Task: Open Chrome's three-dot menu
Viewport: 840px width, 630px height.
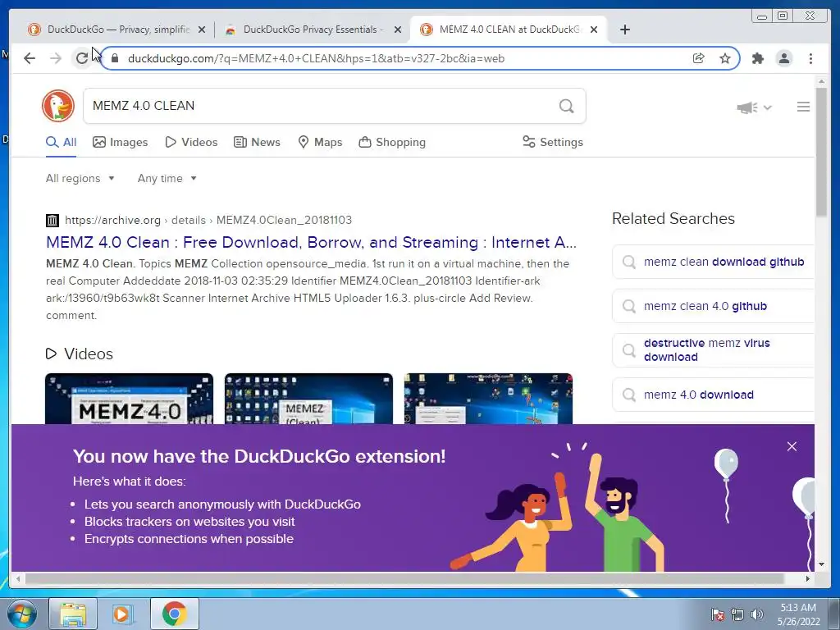Action: pos(810,58)
